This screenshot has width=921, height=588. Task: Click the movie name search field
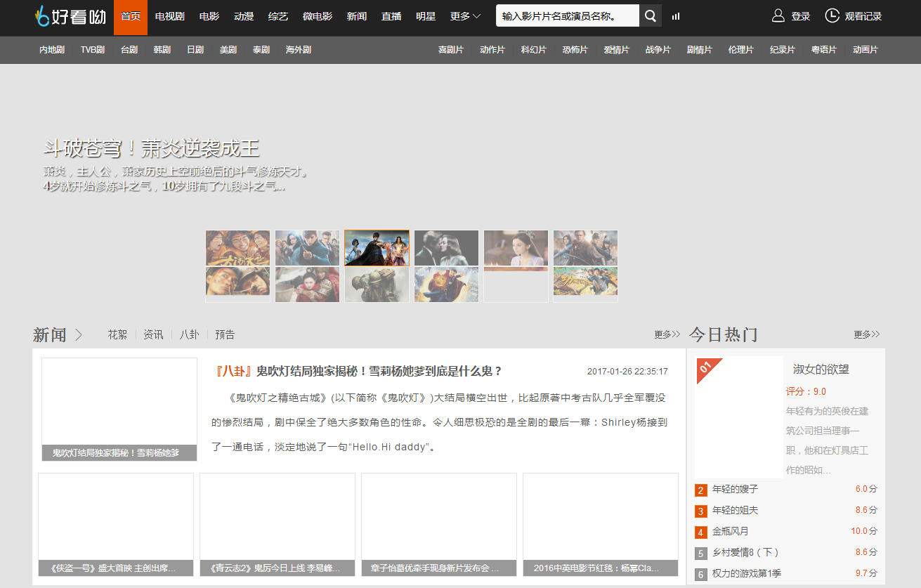[x=568, y=16]
